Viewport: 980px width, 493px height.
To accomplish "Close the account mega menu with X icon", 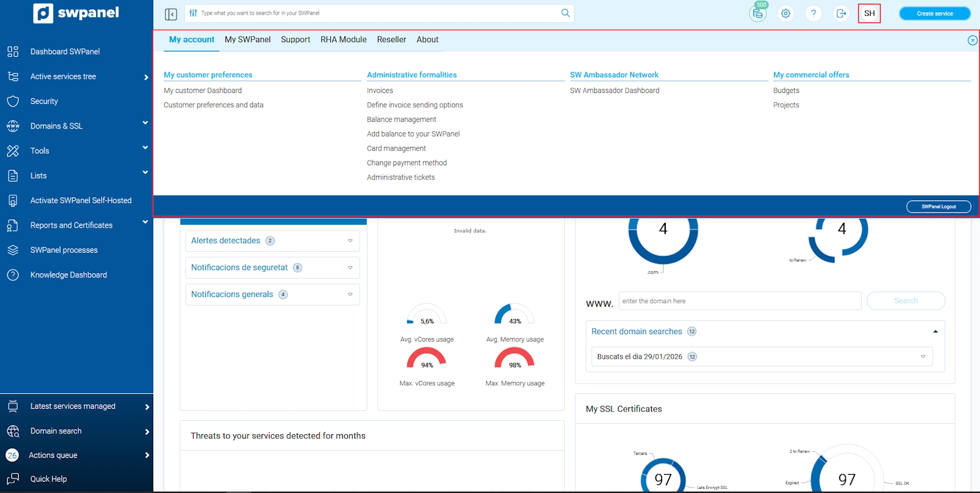I will [x=972, y=40].
